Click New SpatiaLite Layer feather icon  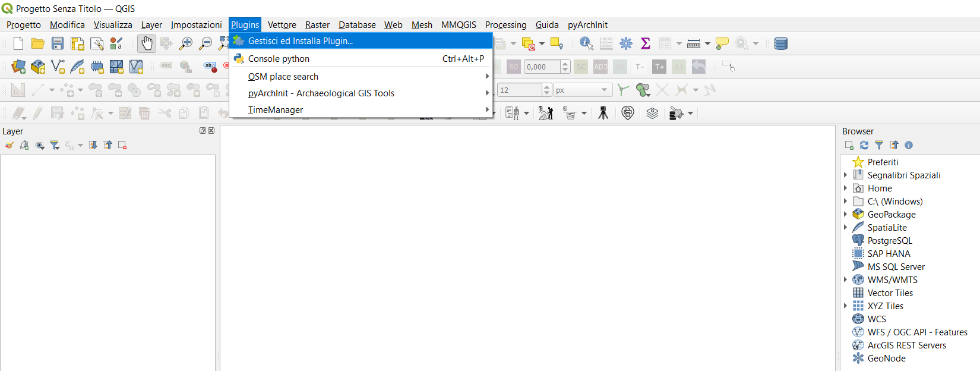pyautogui.click(x=77, y=67)
